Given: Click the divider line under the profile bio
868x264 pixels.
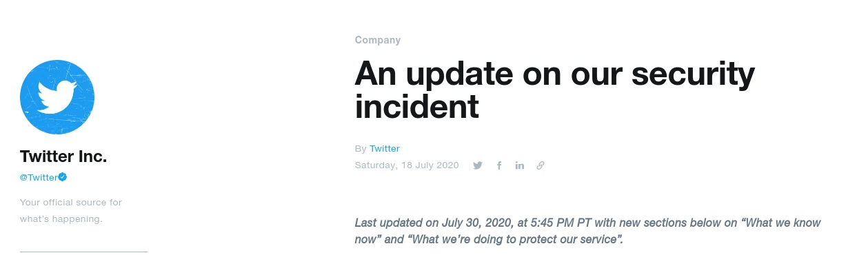Looking at the screenshot, I should coord(83,252).
